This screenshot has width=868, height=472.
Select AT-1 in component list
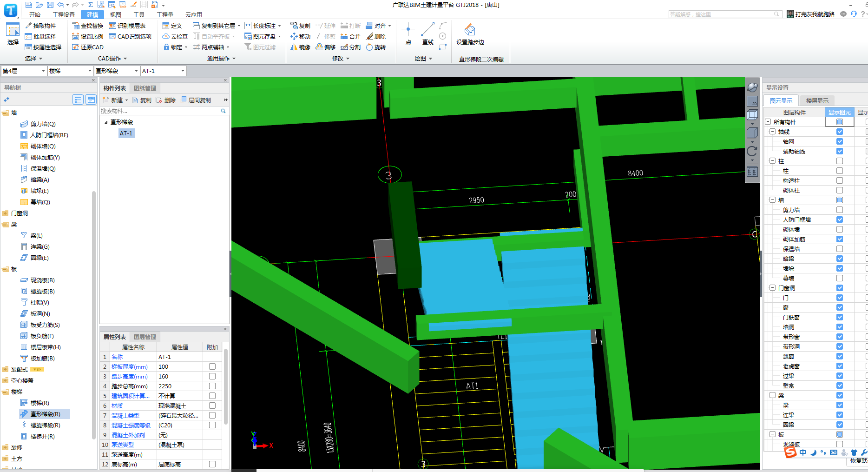click(x=126, y=133)
